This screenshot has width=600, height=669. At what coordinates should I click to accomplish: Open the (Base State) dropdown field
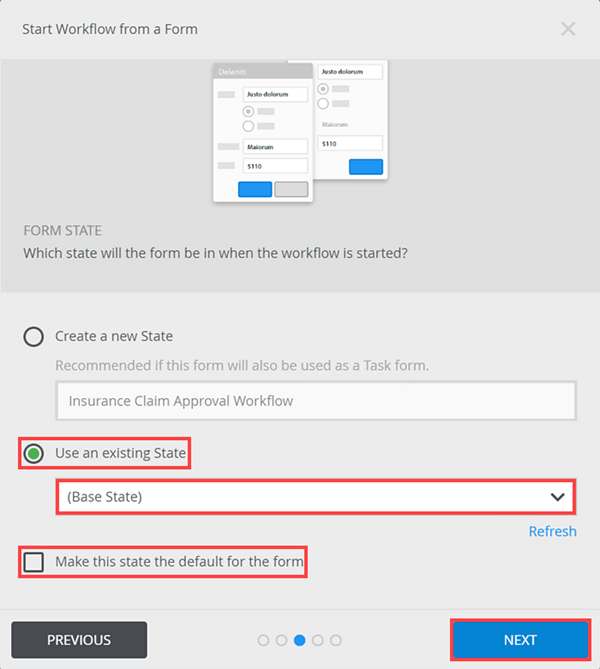[x=300, y=496]
